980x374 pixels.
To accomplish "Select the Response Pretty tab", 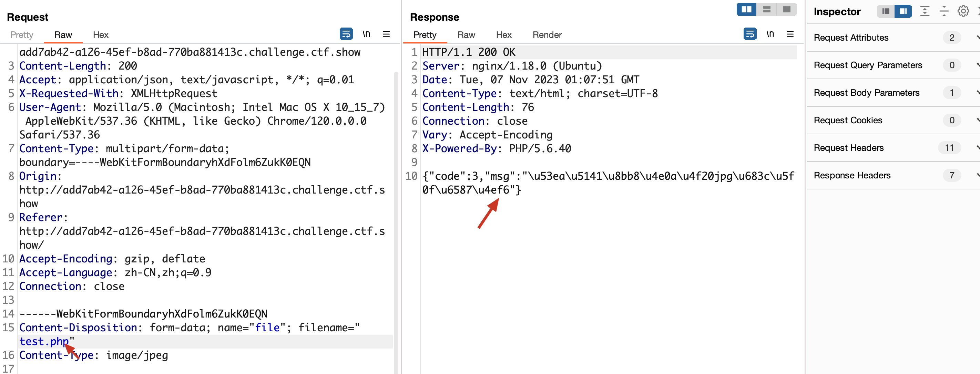I will [425, 35].
